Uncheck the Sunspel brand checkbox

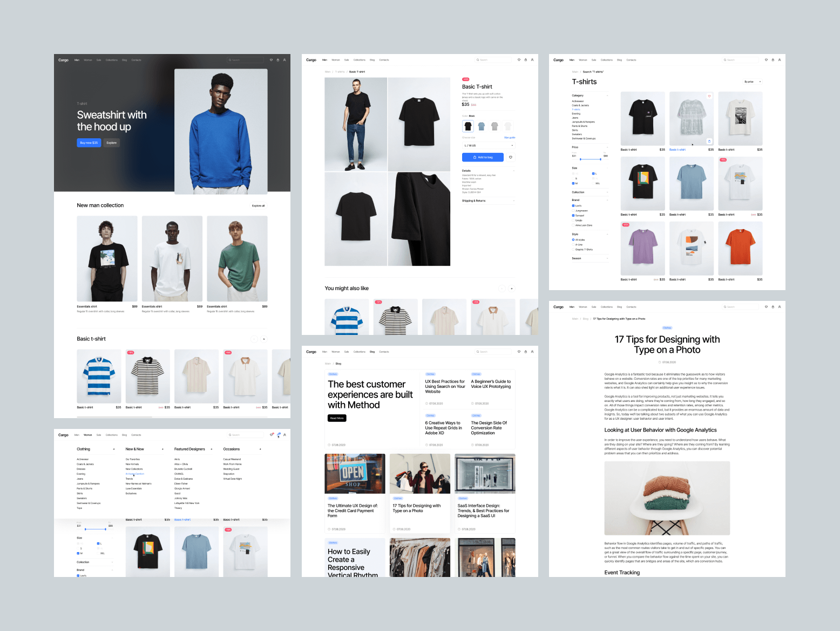point(573,216)
